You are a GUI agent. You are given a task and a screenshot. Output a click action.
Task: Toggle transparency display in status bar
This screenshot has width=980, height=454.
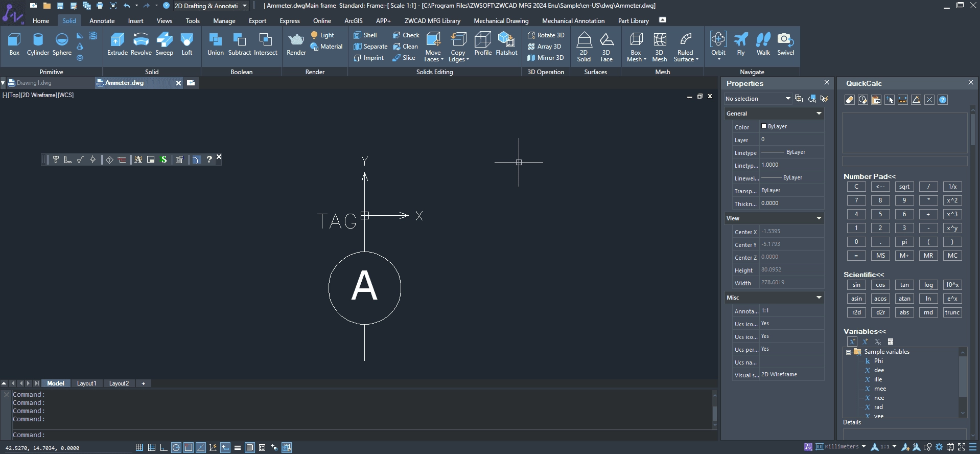[x=249, y=447]
